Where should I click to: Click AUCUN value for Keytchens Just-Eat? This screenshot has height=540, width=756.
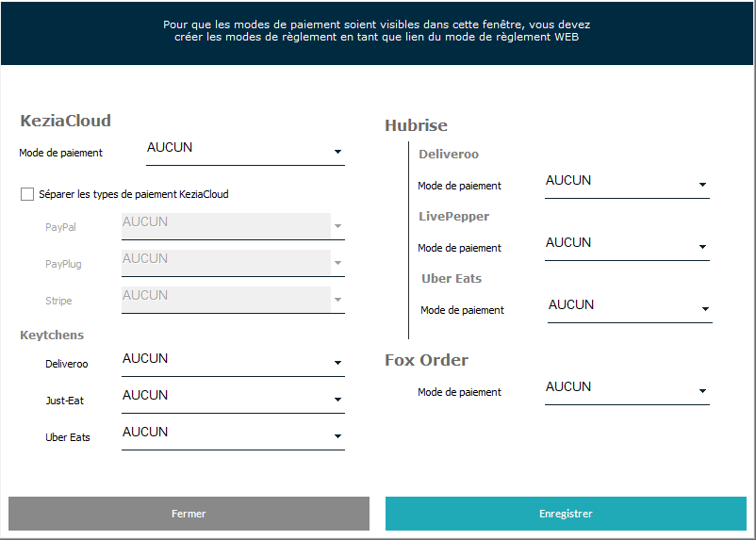coord(145,395)
